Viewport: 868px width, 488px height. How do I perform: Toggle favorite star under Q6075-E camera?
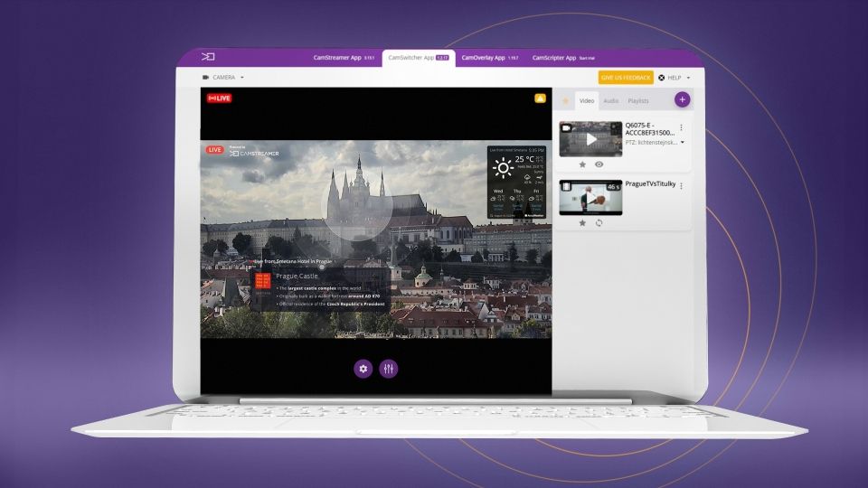click(x=582, y=164)
